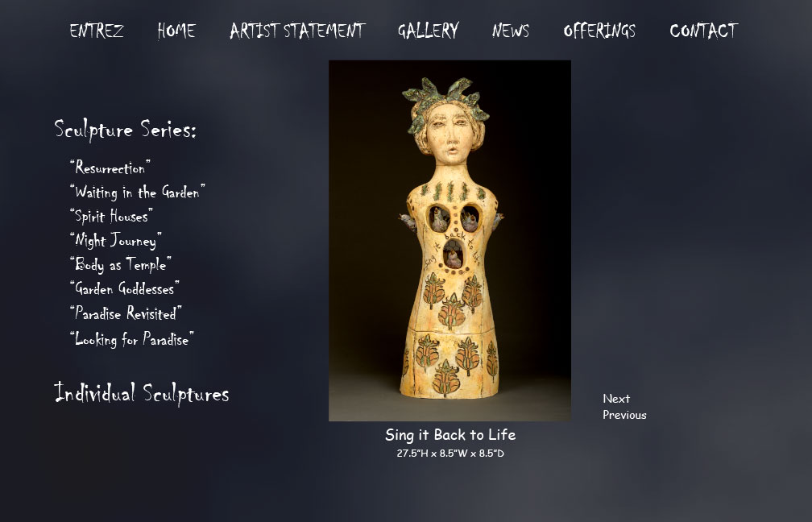This screenshot has height=522, width=812.
Task: Go to the Previous sculpture
Action: coord(624,415)
